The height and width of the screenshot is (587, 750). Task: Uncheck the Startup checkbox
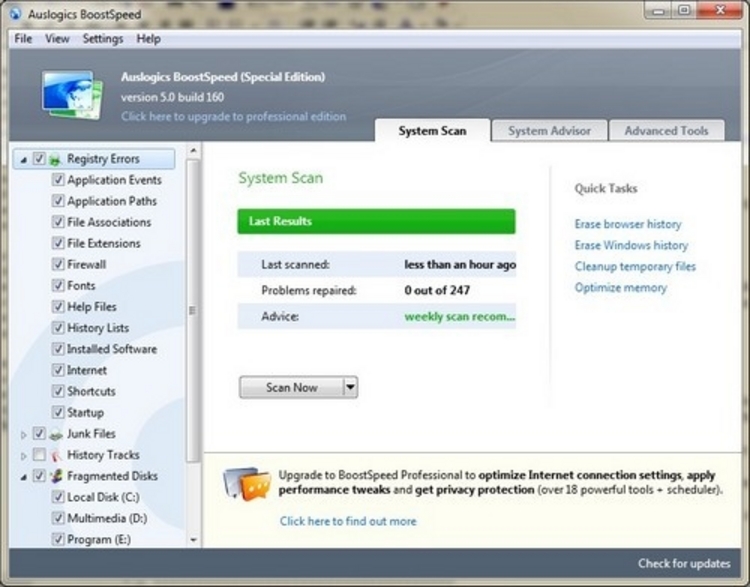(58, 412)
